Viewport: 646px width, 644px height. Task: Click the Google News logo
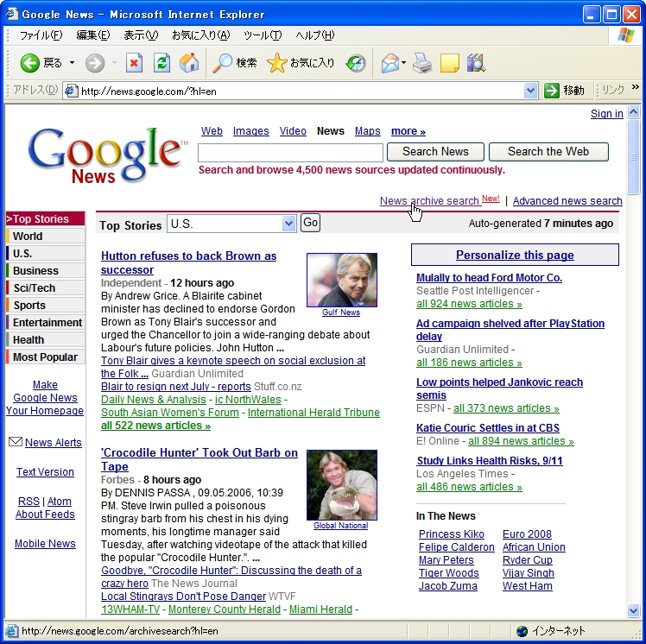[x=108, y=155]
